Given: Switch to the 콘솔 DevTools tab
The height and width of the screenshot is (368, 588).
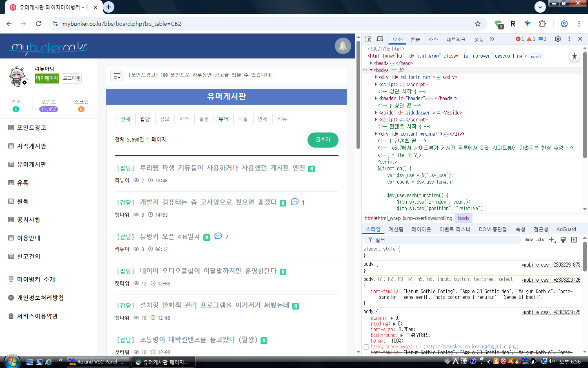Looking at the screenshot, I should (415, 40).
